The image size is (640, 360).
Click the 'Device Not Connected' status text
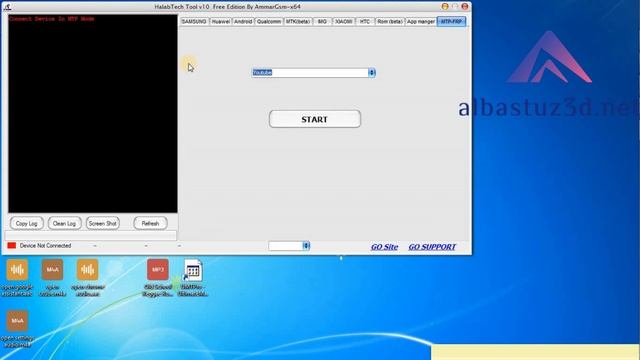(45, 246)
